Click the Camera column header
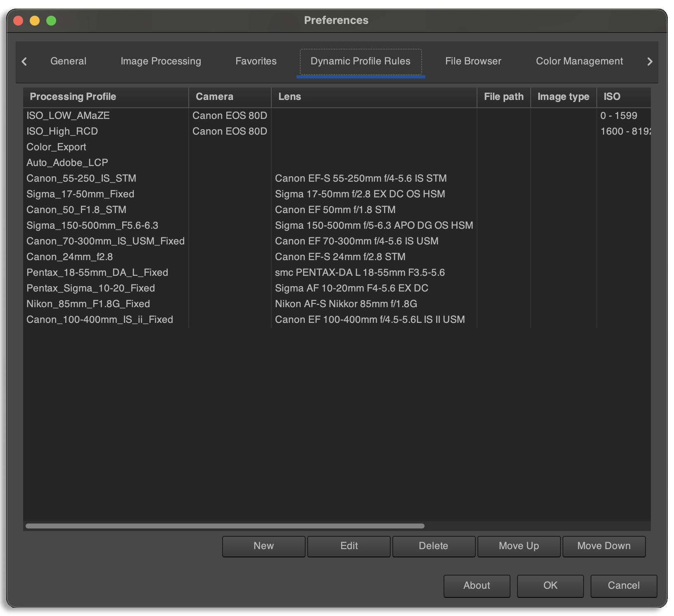Viewport: 674px width, 616px height. [x=230, y=97]
